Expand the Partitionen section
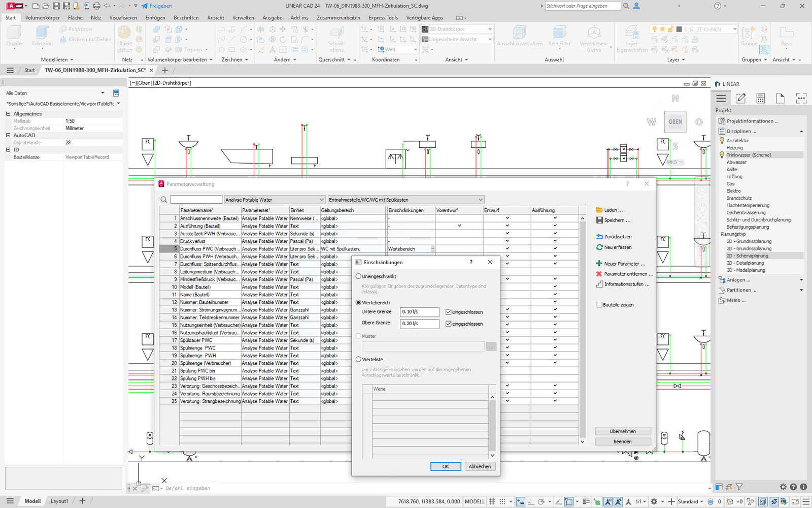 [x=801, y=290]
